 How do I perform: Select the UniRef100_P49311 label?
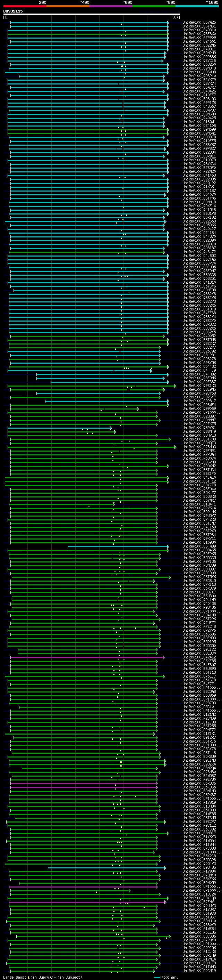click(x=199, y=49)
